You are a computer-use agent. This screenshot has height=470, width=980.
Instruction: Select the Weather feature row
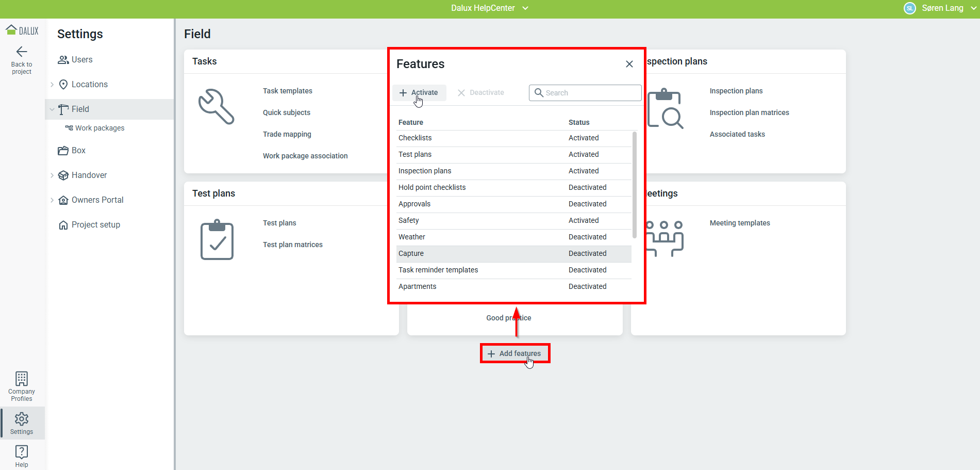click(x=514, y=237)
